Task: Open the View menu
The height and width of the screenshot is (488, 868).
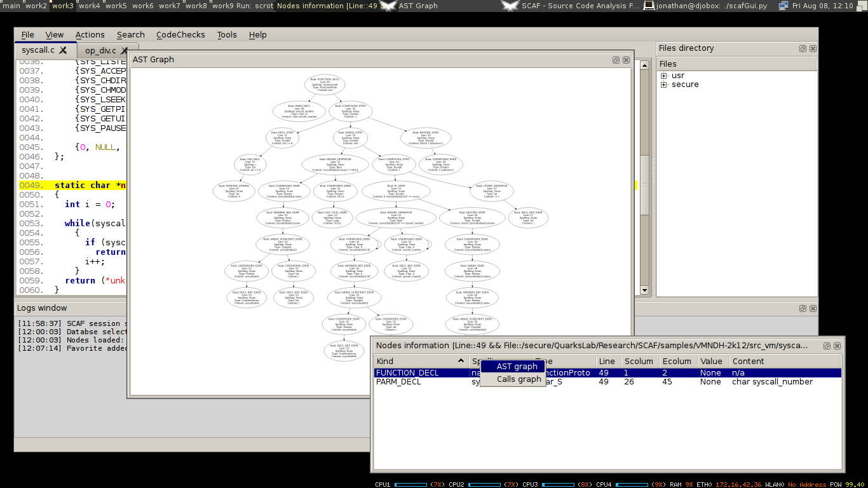Action: pyautogui.click(x=55, y=35)
